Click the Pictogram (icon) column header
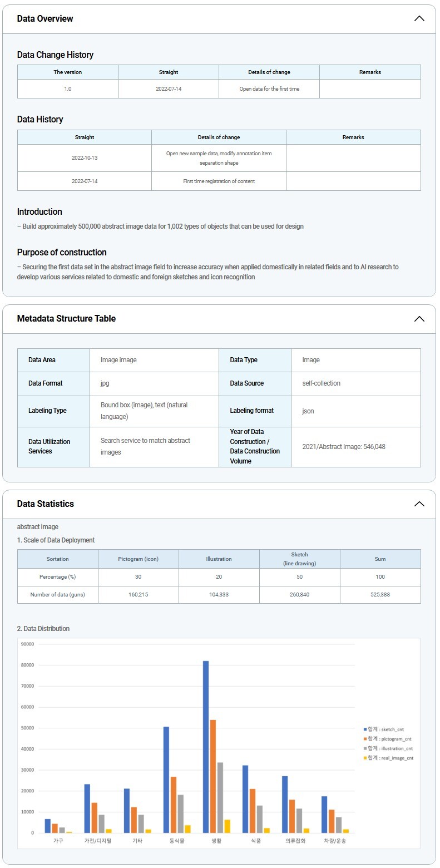The height and width of the screenshot is (868, 440). (x=139, y=559)
